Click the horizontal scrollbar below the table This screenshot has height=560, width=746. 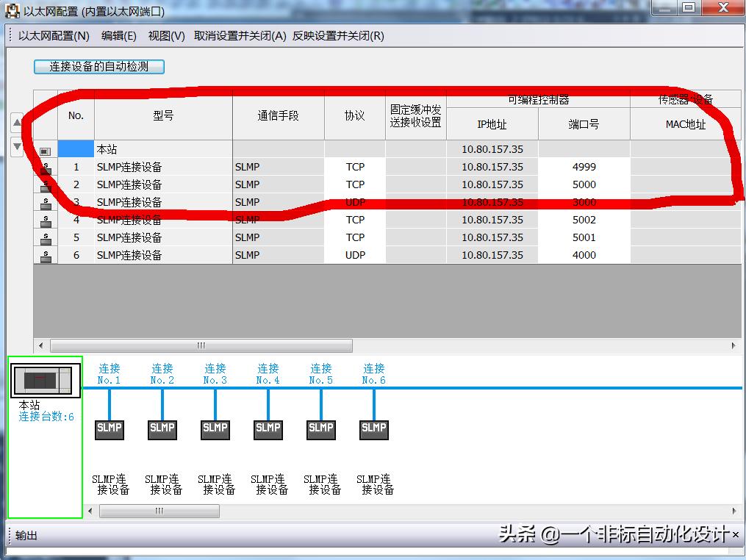[x=198, y=345]
